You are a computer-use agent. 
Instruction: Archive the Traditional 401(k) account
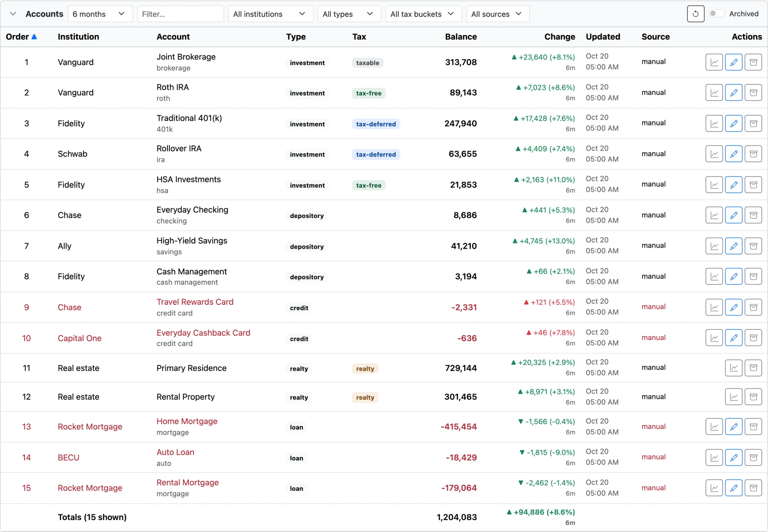[753, 124]
